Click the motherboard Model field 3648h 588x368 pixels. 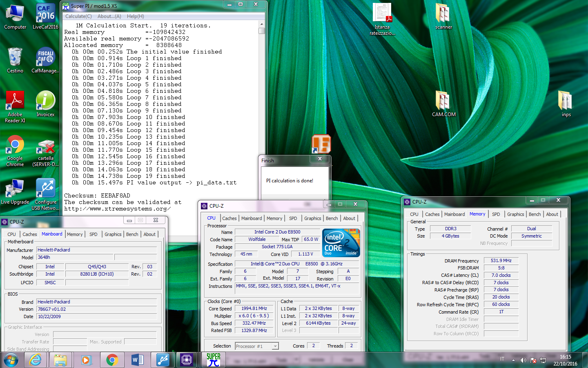click(x=75, y=257)
